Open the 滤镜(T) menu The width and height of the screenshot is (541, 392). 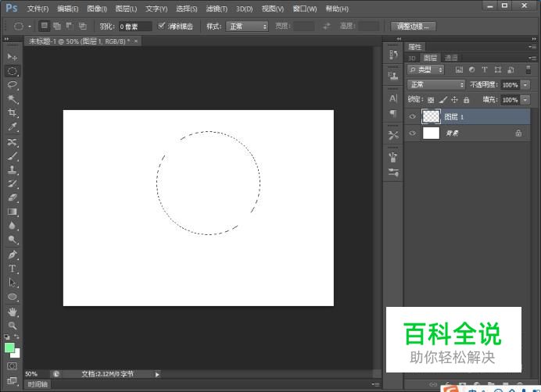point(217,9)
